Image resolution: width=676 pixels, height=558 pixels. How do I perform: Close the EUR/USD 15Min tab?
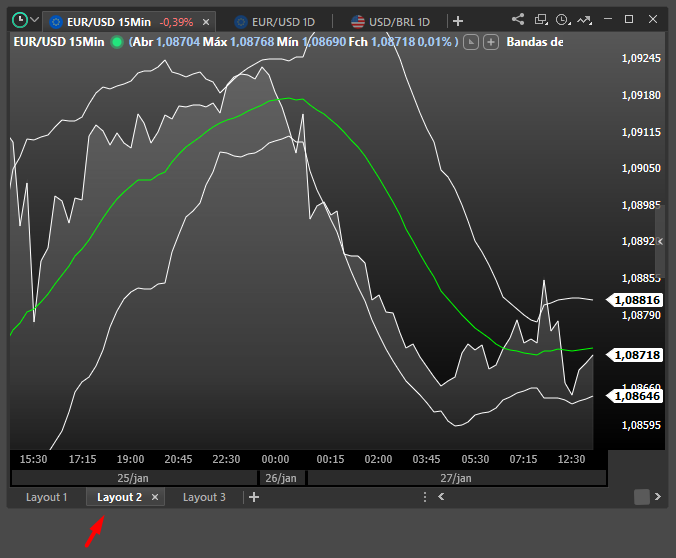click(206, 21)
